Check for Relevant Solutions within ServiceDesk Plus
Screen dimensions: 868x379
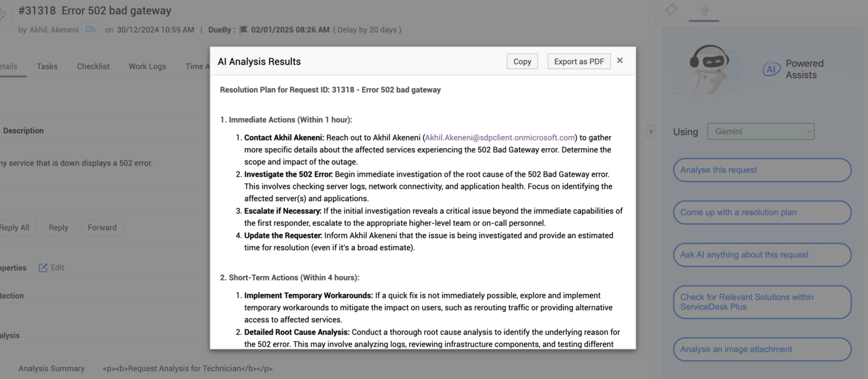(762, 302)
